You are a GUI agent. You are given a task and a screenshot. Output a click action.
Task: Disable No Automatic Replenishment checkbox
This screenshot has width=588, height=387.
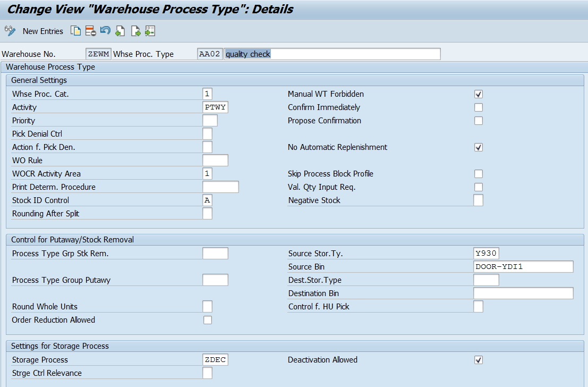point(479,147)
